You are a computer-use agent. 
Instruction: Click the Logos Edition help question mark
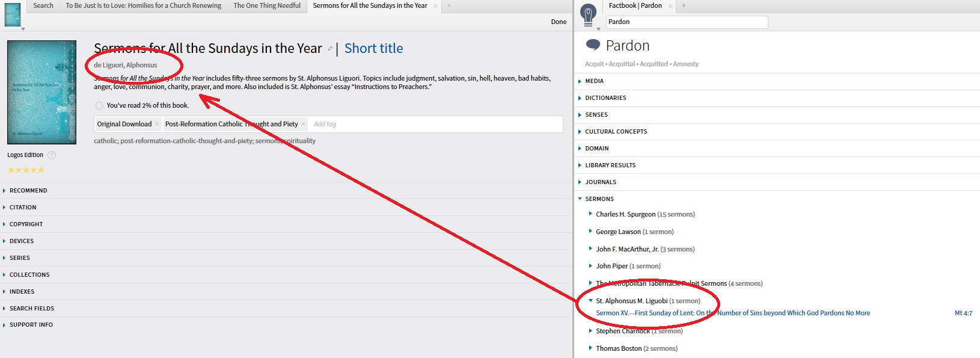52,155
